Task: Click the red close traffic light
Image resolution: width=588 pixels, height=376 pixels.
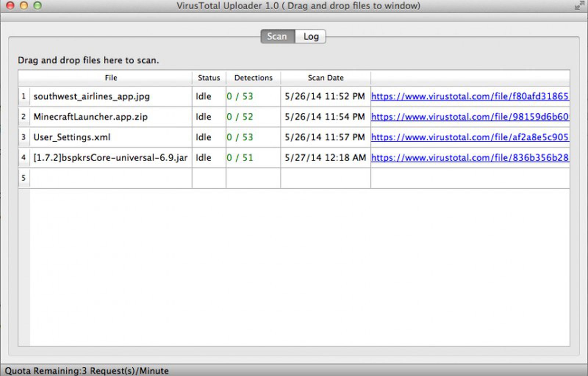Action: [11, 6]
